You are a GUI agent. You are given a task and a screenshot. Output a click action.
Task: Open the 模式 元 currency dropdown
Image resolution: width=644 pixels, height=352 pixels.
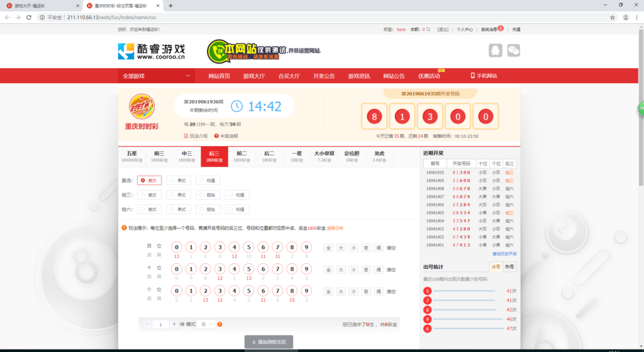[x=206, y=324]
